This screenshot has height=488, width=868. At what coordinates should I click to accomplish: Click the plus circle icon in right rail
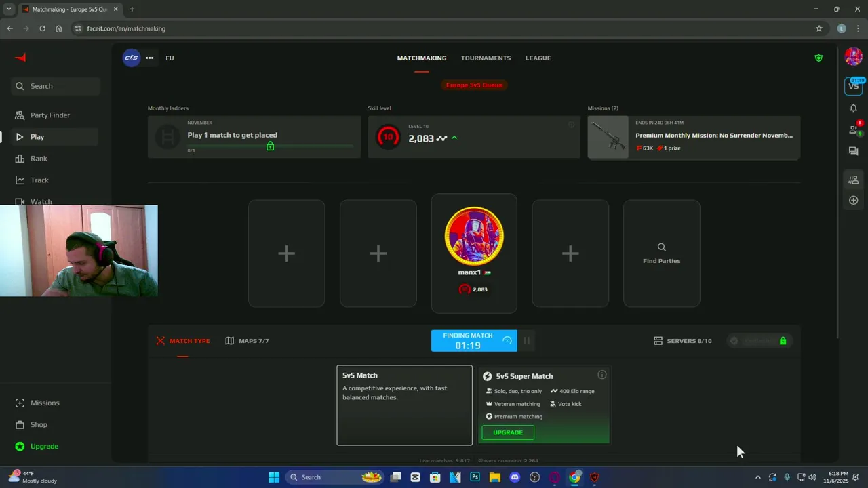(x=854, y=201)
